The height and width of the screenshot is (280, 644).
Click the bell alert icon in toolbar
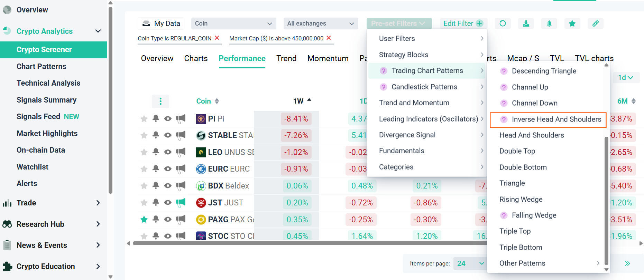click(549, 23)
